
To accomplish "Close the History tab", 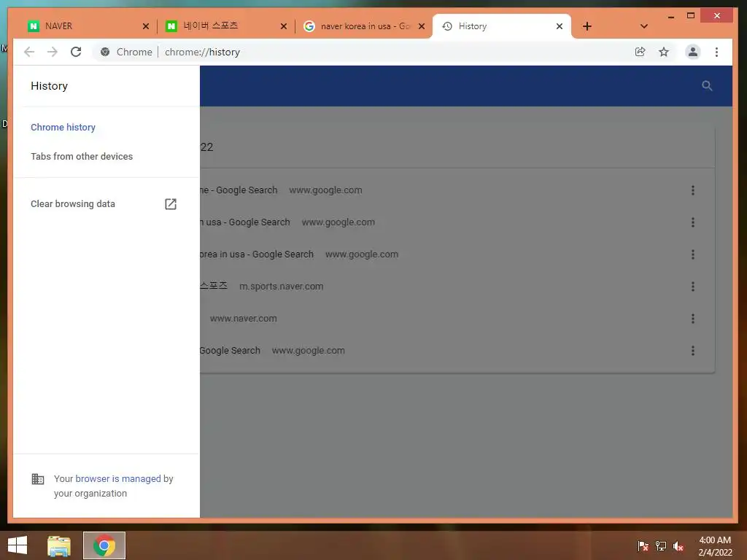I will (x=560, y=26).
